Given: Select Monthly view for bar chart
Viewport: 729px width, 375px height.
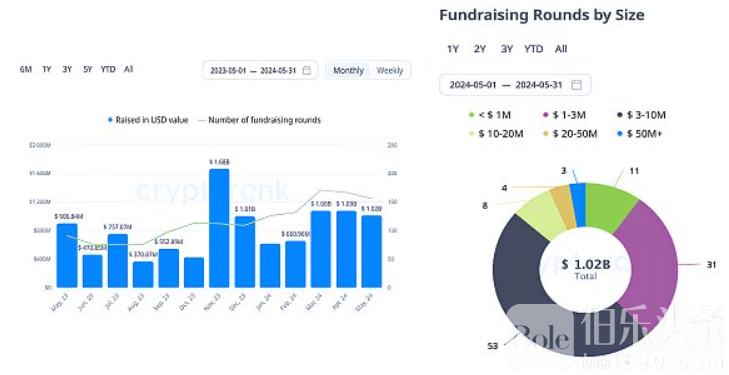Looking at the screenshot, I should (x=348, y=70).
